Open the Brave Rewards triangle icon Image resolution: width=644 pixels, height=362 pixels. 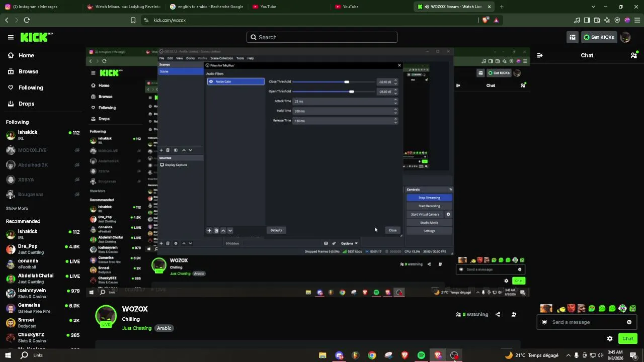(x=496, y=20)
